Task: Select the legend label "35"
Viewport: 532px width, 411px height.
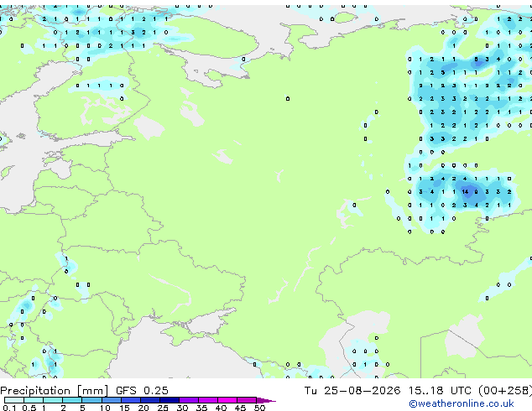Action: tap(201, 408)
